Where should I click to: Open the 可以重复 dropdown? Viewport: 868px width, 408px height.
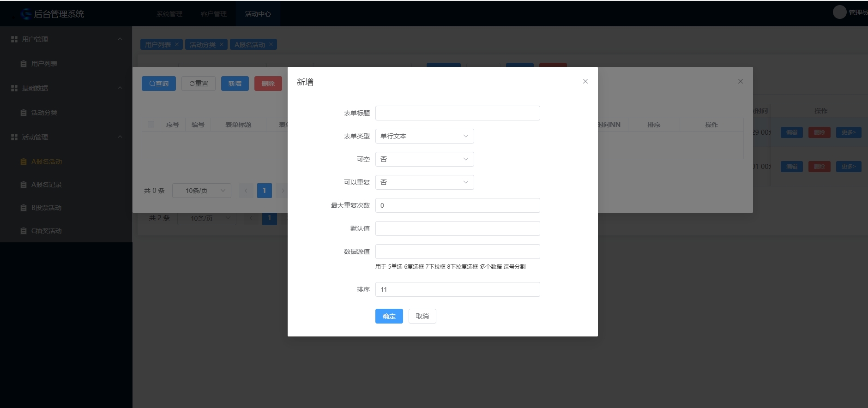click(424, 182)
